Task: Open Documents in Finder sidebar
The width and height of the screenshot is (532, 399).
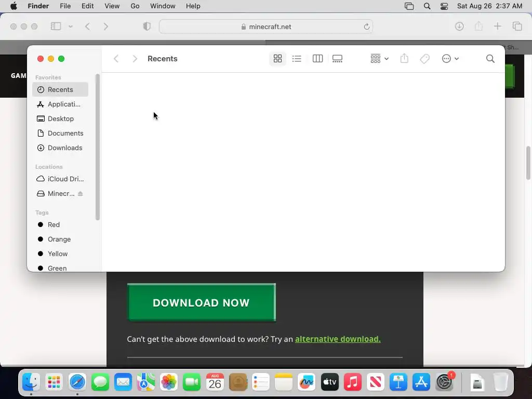Action: pos(60,134)
